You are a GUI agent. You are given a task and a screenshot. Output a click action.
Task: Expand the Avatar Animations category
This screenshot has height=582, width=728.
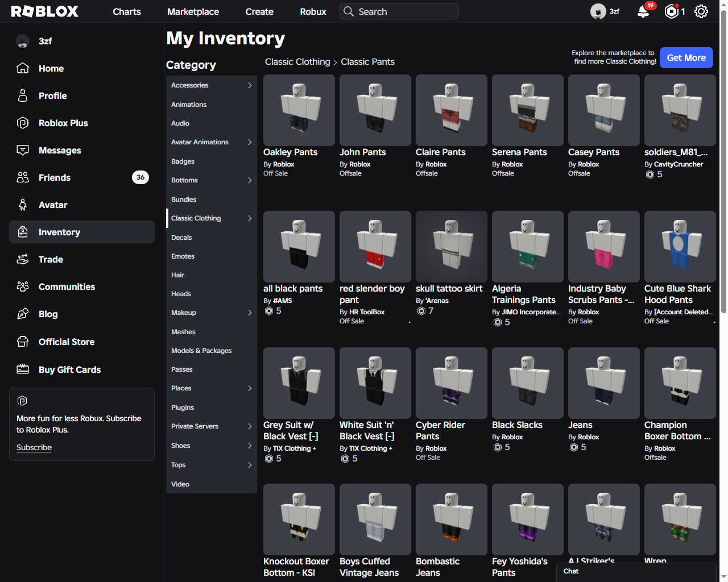click(x=250, y=142)
